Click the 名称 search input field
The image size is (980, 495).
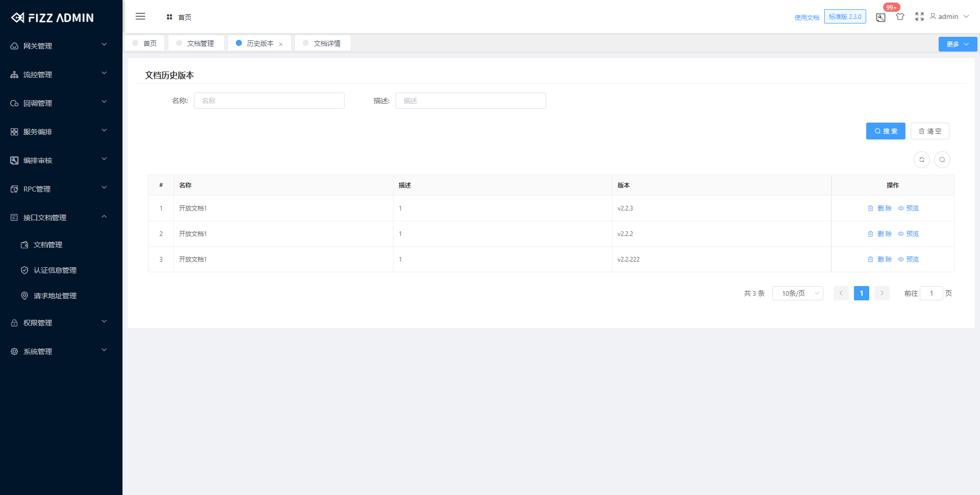point(269,101)
